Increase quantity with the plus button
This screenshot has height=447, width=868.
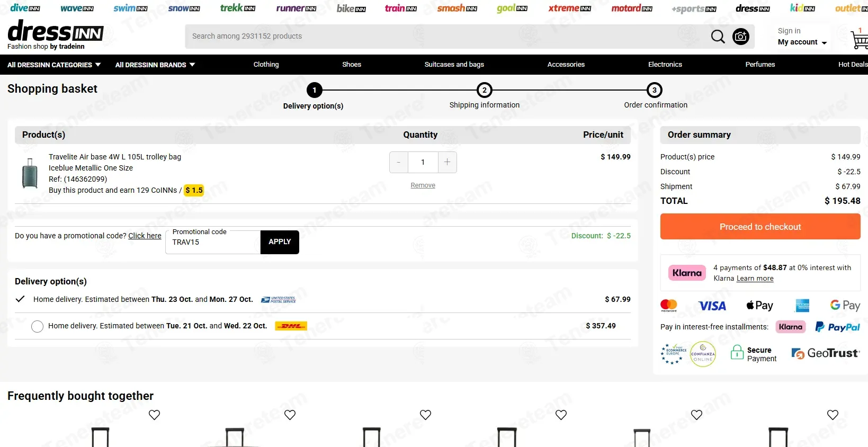pos(447,162)
